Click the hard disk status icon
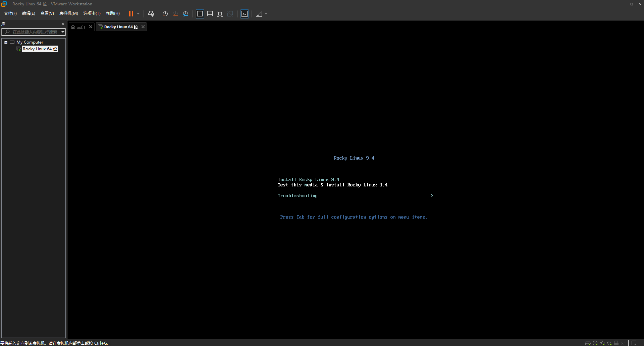 point(588,343)
